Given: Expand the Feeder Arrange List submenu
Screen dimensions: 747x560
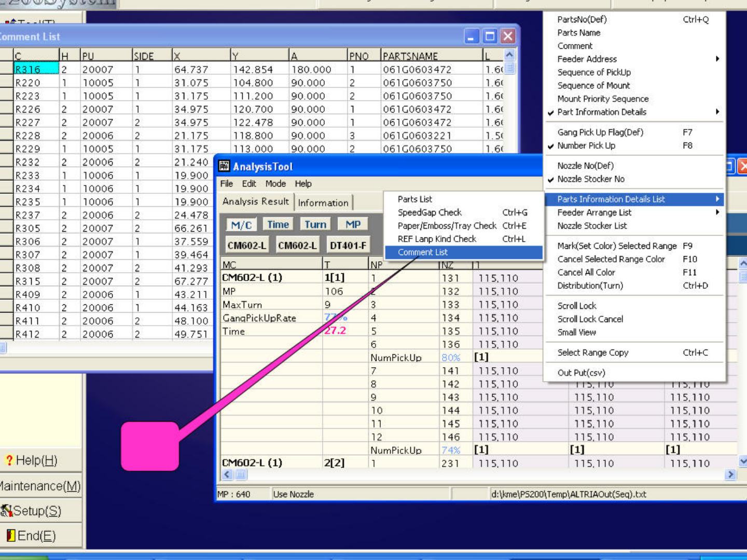Looking at the screenshot, I should click(x=717, y=213).
